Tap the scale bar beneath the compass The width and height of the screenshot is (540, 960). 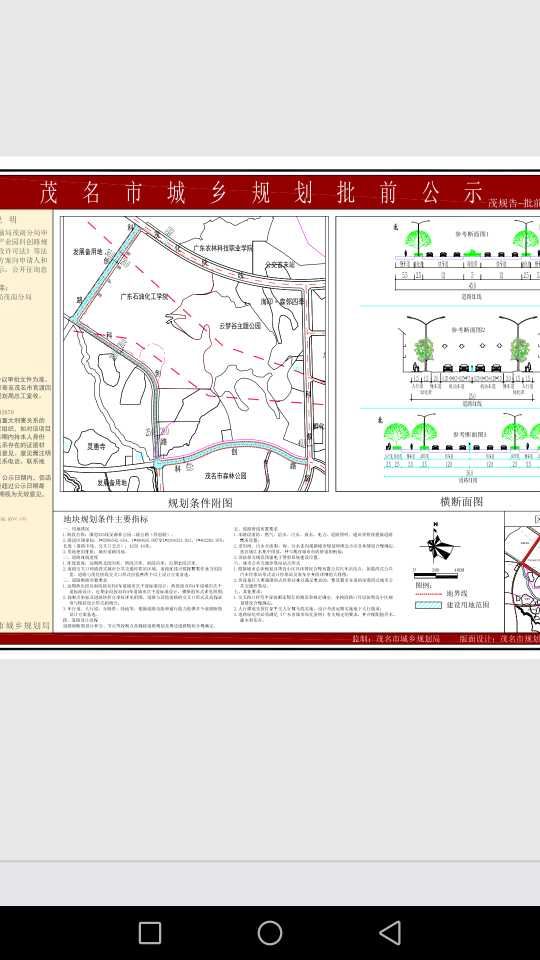click(x=438, y=574)
